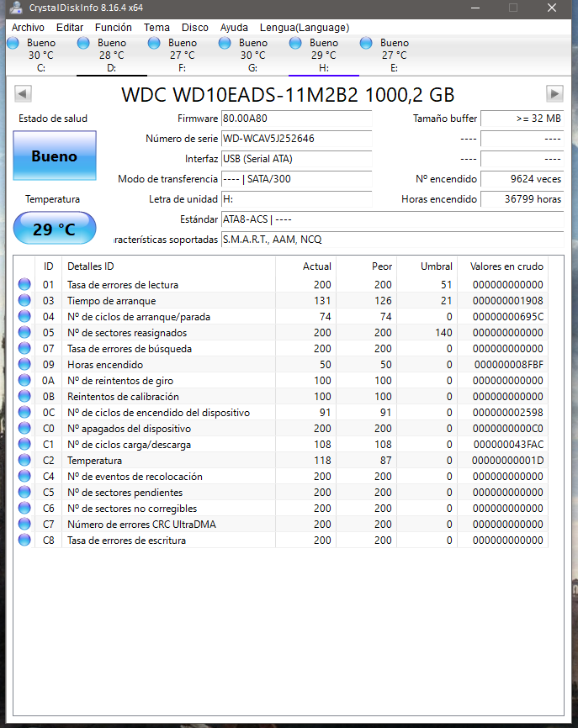Screen dimensions: 578x728
Task: Click status orb of attribute C6 row
Action: 24,508
